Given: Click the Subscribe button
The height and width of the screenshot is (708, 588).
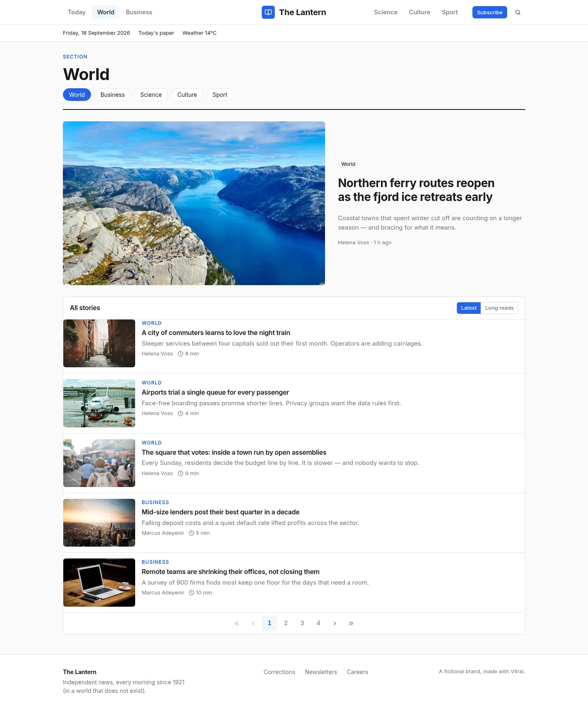Looking at the screenshot, I should (490, 12).
